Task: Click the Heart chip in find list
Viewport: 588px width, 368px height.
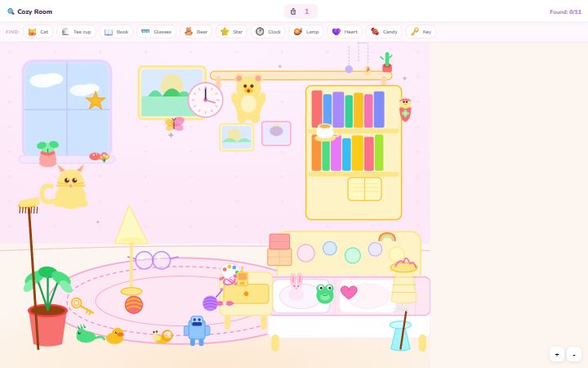Action: tap(345, 32)
